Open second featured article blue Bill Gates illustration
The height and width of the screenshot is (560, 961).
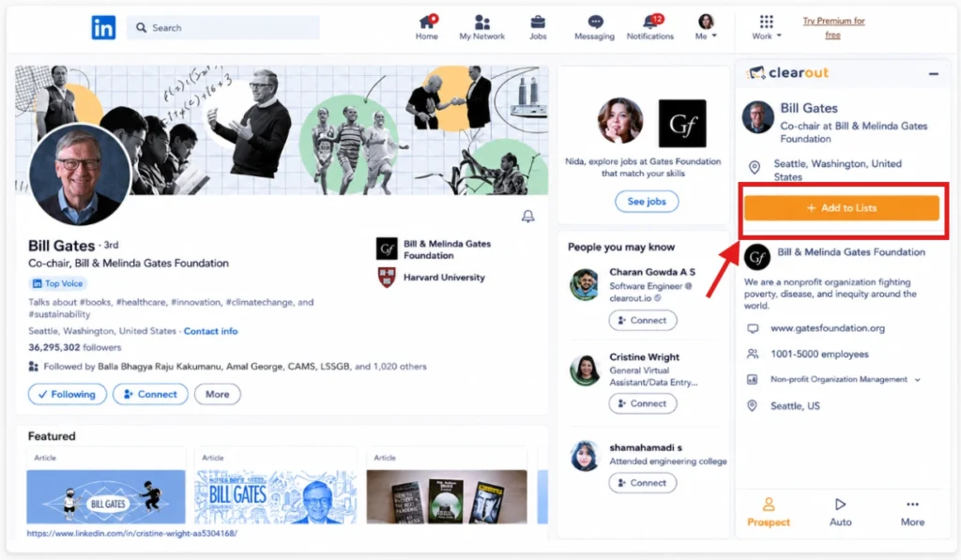pyautogui.click(x=275, y=497)
